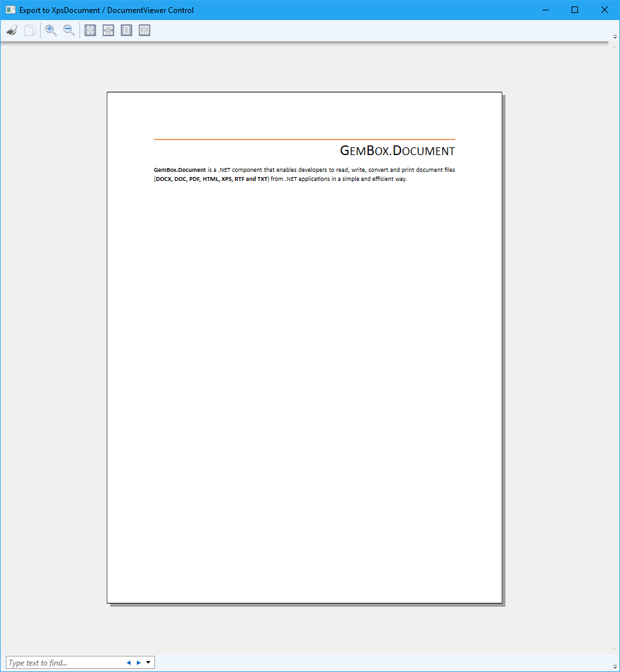
Task: Zoom in with the plus magnifier
Action: (x=51, y=30)
